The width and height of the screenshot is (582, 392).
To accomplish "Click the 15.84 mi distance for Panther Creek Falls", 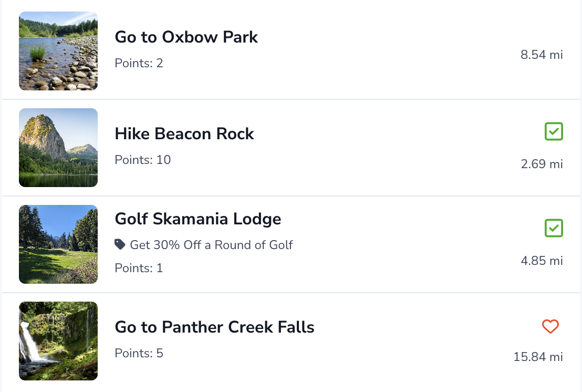I will point(538,357).
